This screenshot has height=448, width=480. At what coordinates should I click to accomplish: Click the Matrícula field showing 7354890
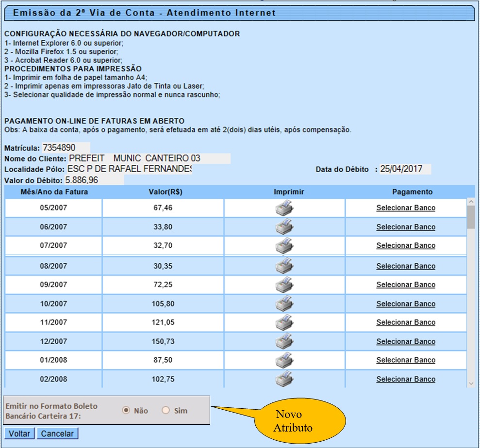click(x=66, y=147)
